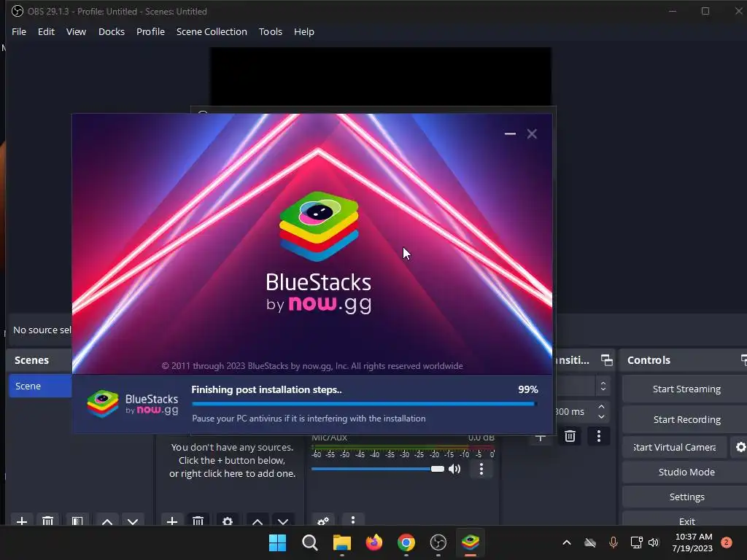Decrease transition duration value

click(601, 416)
